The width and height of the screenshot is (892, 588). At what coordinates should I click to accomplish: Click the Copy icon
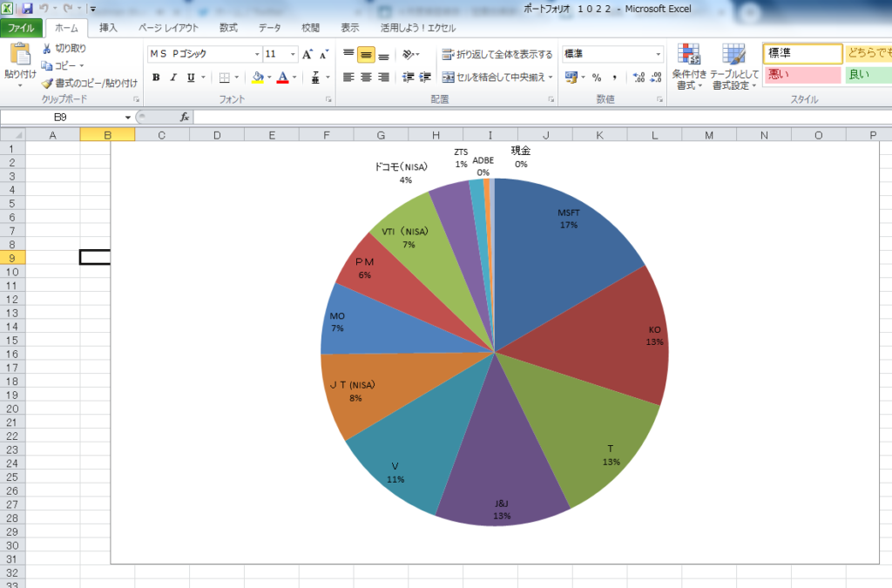click(x=47, y=66)
